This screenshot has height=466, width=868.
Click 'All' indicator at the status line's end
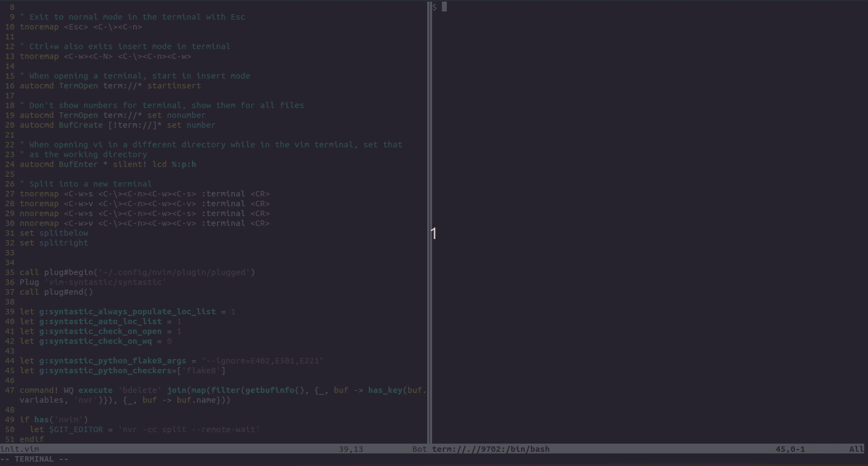(x=857, y=449)
